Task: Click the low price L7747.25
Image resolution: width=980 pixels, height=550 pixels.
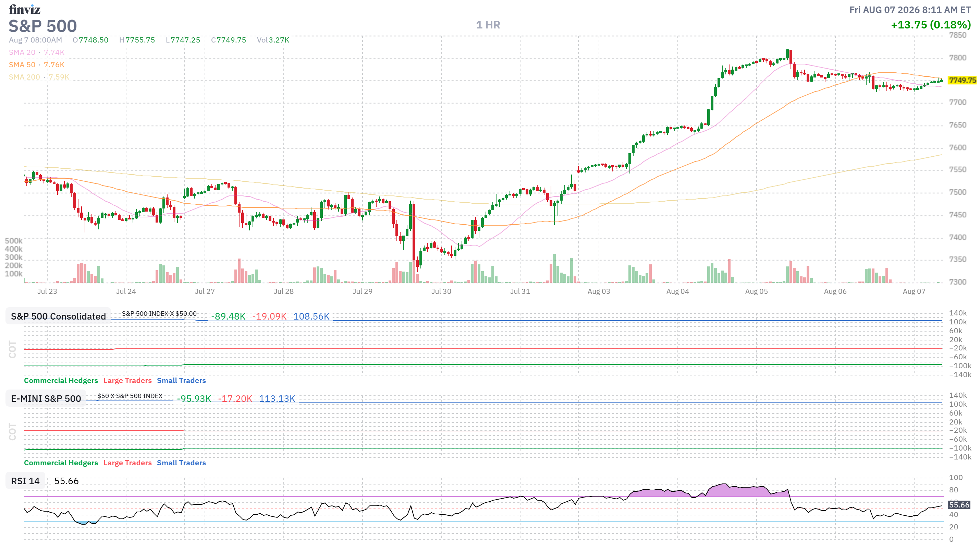Action: 183,40
